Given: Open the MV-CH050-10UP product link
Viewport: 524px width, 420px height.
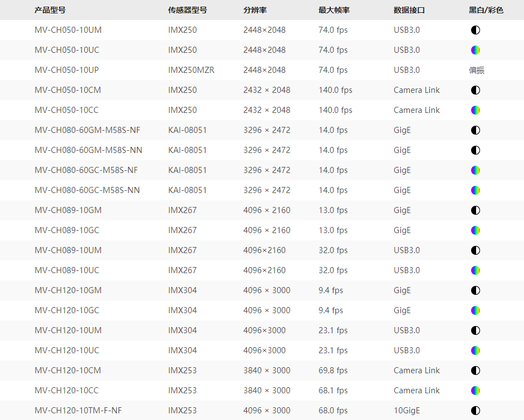Looking at the screenshot, I should (x=67, y=70).
